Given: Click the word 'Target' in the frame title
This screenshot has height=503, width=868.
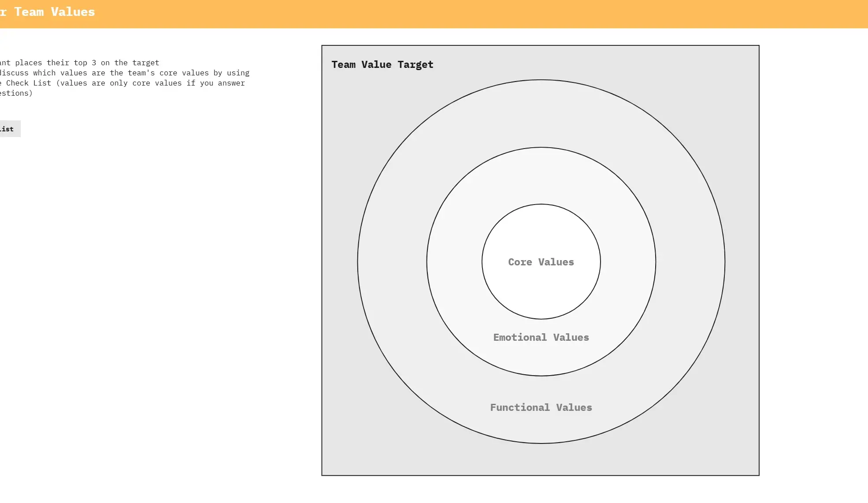Looking at the screenshot, I should (x=415, y=65).
